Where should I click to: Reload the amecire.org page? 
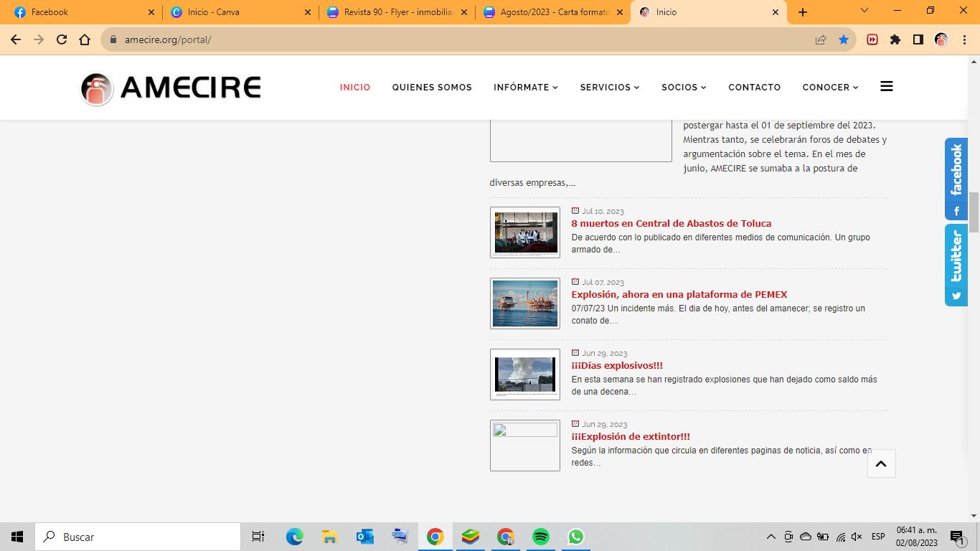62,39
